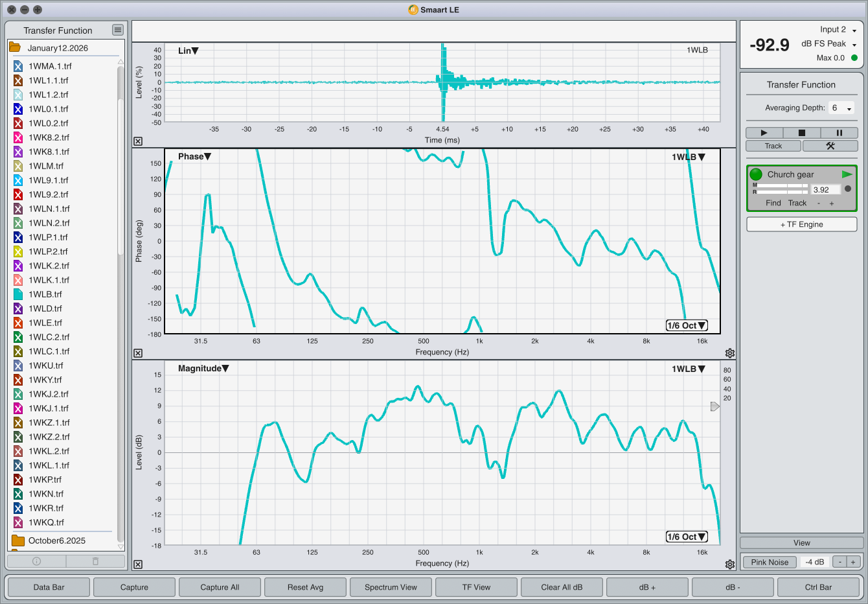Decrease pink noise level with minus button

pos(839,562)
